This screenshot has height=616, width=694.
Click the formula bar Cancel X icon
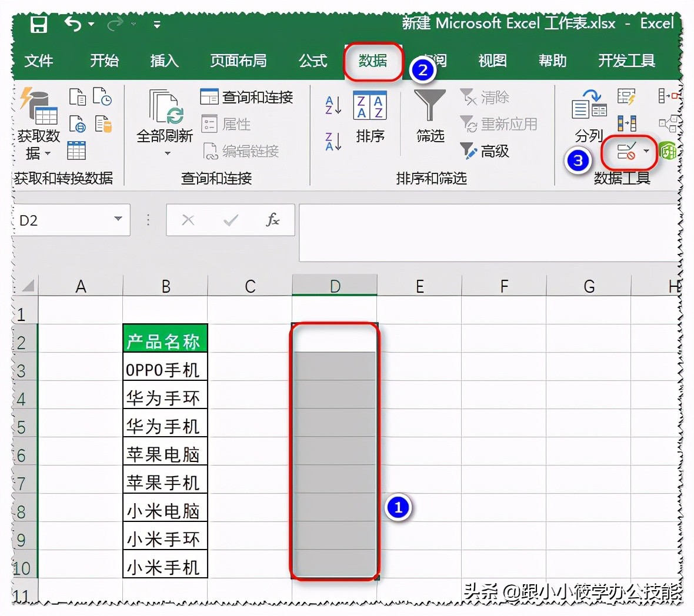coord(188,220)
